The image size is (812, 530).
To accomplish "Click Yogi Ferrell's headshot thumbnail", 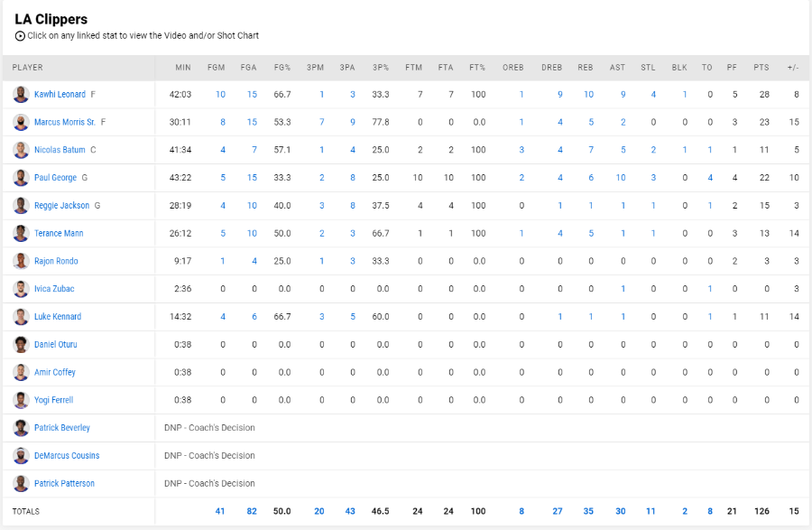I will click(21, 400).
